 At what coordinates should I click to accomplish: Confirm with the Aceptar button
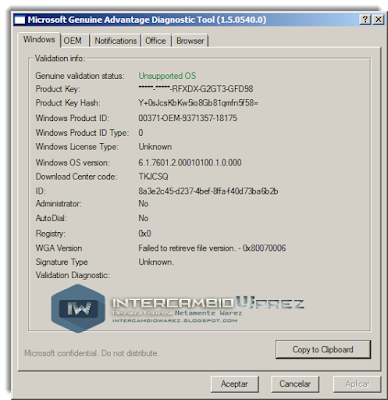234,384
